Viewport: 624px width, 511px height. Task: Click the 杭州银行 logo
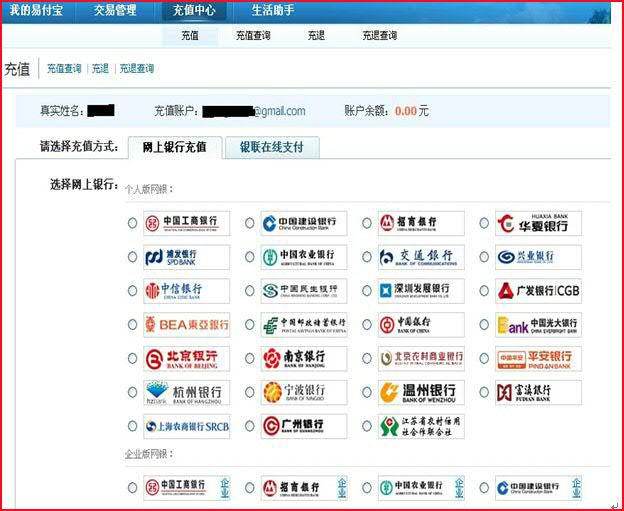pos(187,392)
